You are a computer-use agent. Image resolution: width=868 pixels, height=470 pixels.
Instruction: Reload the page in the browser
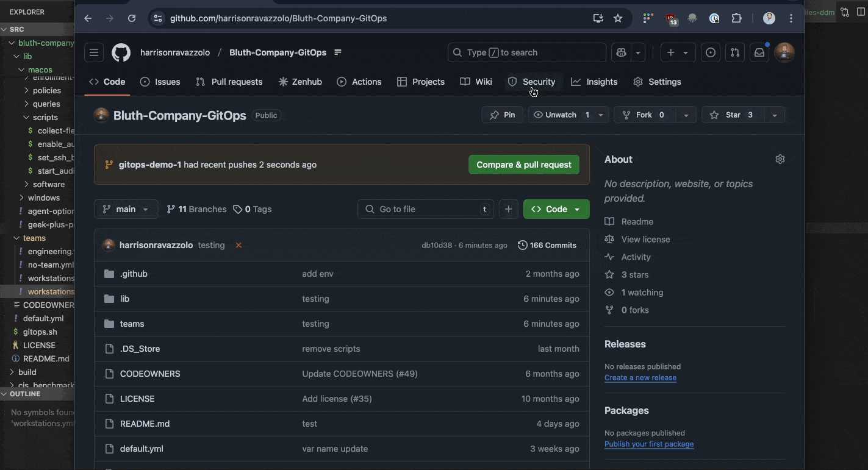point(132,18)
